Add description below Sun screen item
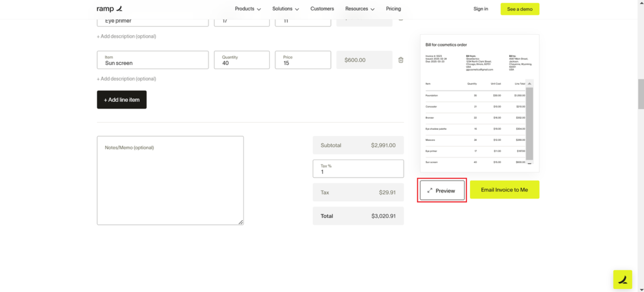The image size is (644, 292). click(126, 79)
